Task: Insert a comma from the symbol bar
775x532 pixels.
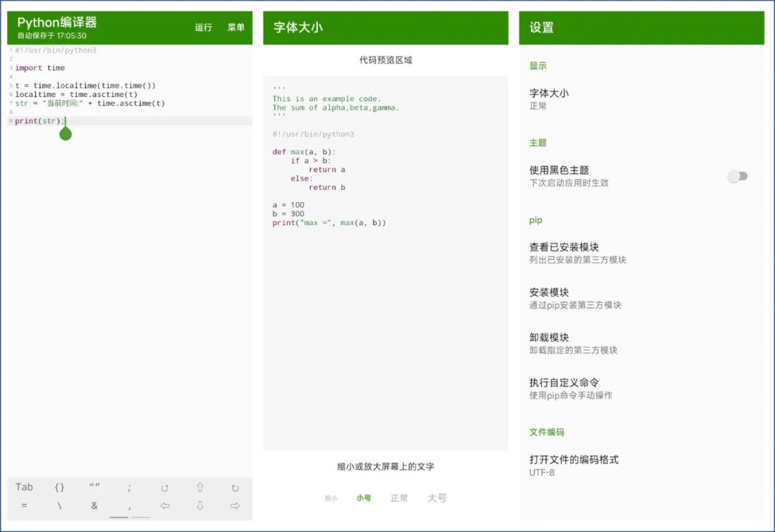Action: [x=129, y=508]
